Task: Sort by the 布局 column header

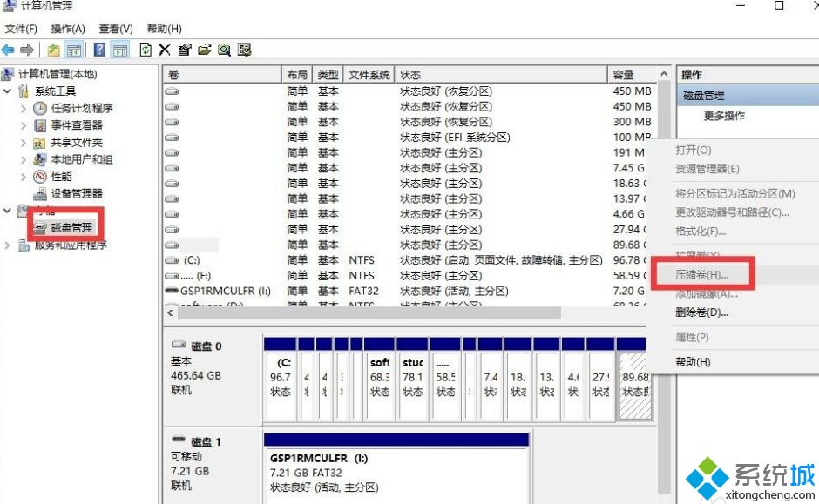Action: coord(297,75)
